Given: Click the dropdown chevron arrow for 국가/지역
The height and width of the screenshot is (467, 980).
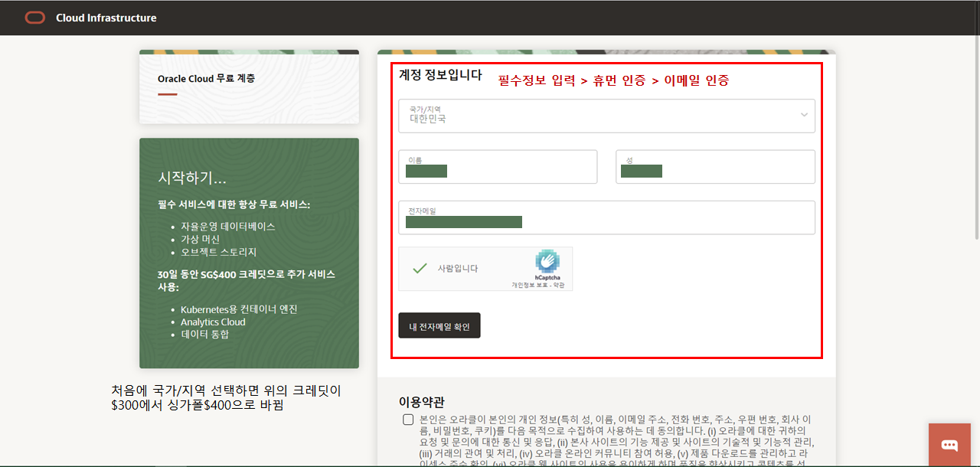Looking at the screenshot, I should point(804,115).
